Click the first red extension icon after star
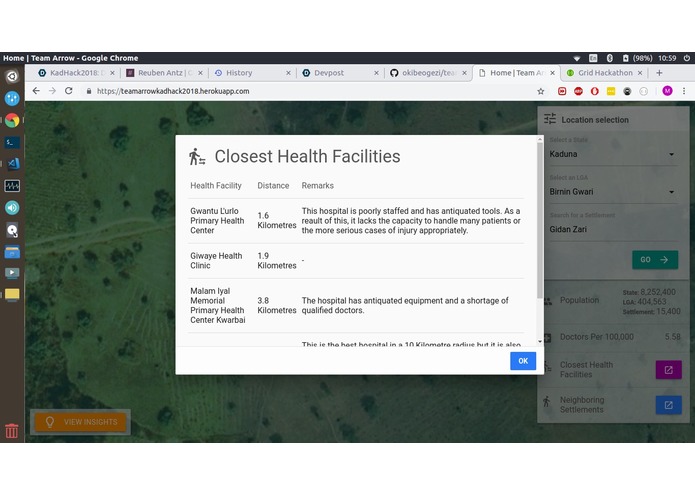 point(562,91)
